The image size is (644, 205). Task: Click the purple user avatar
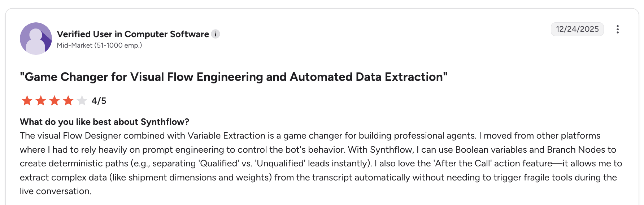click(36, 39)
